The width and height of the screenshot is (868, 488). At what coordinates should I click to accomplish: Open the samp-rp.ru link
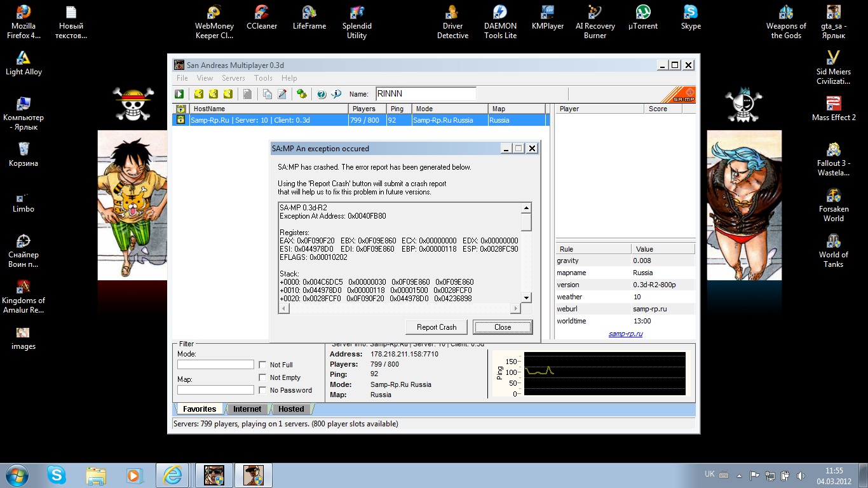625,334
